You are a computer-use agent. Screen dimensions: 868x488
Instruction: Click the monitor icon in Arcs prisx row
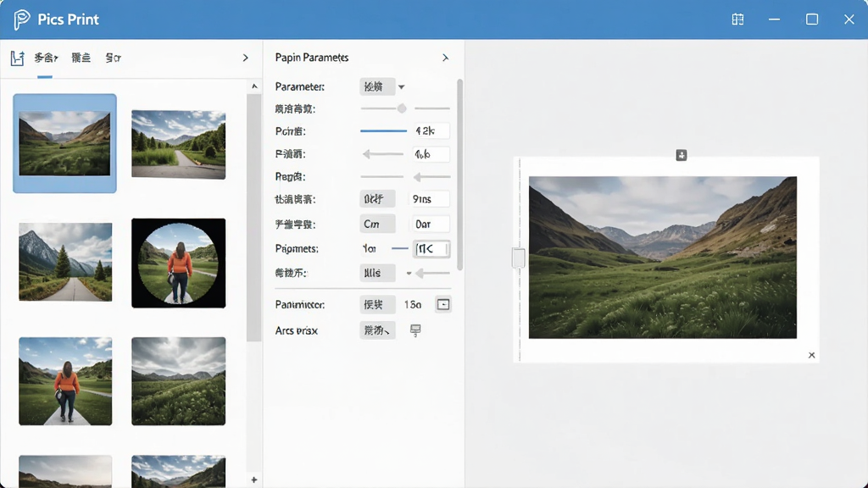pos(415,330)
